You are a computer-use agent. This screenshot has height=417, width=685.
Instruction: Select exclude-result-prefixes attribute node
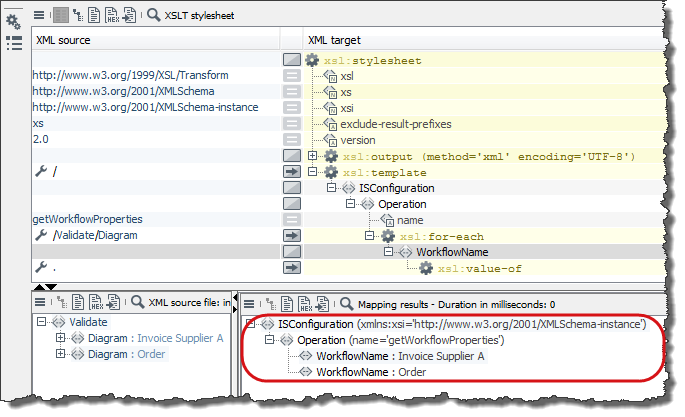pos(396,124)
